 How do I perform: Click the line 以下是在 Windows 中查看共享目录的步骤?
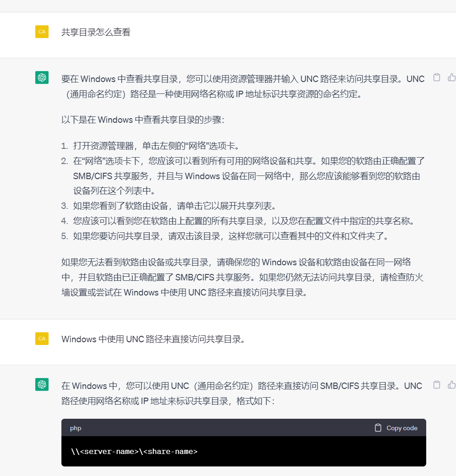coord(143,120)
